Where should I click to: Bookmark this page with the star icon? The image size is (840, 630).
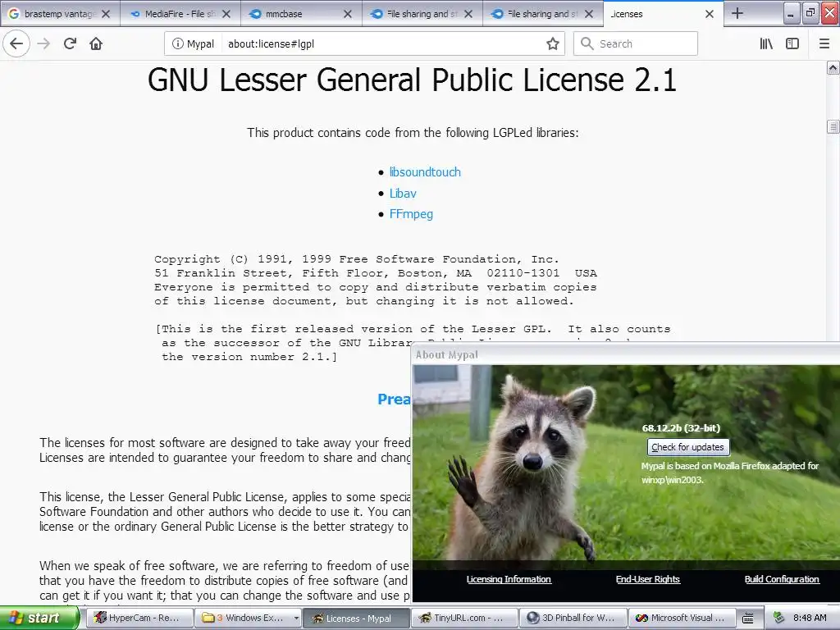tap(553, 44)
